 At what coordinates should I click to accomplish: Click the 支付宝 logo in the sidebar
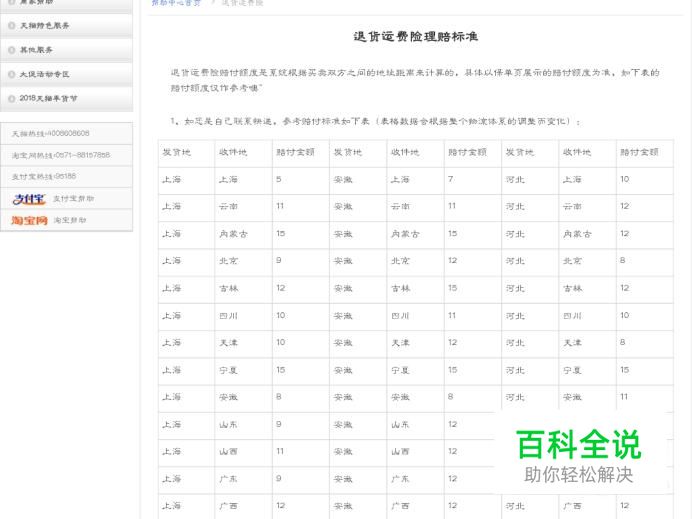[x=29, y=199]
